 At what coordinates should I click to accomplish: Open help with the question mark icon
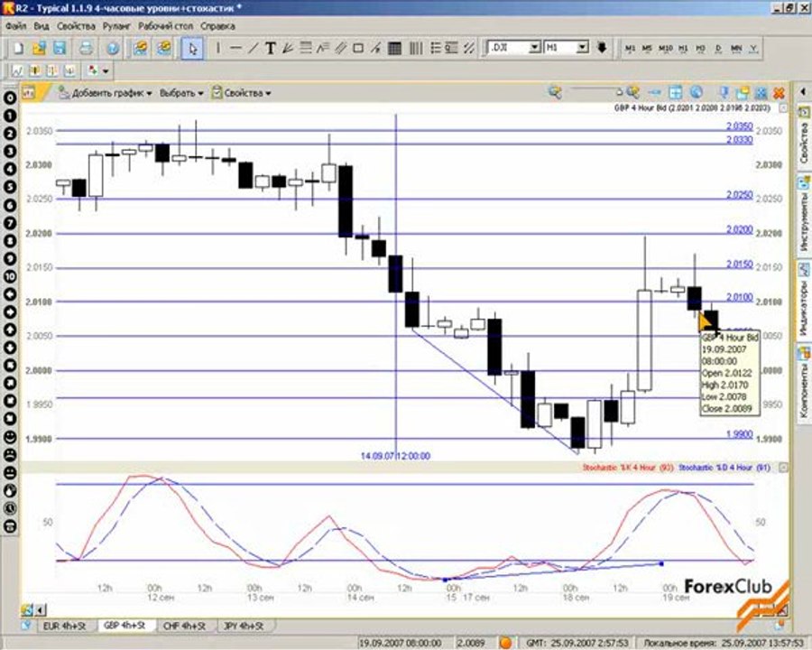pyautogui.click(x=113, y=49)
